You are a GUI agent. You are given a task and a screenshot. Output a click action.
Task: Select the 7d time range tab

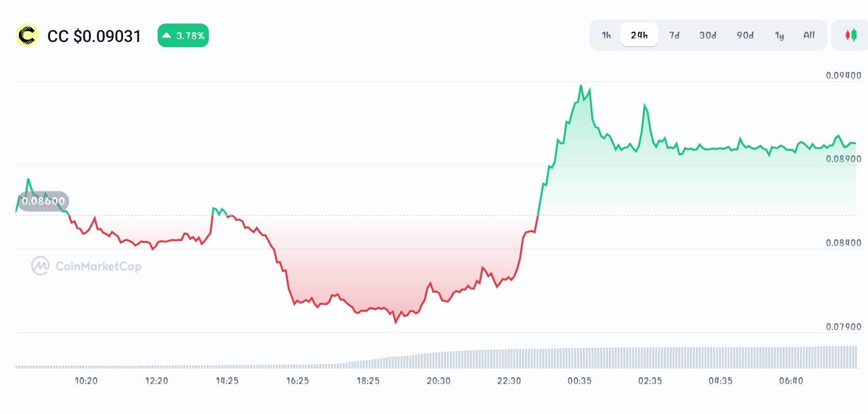[x=674, y=35]
